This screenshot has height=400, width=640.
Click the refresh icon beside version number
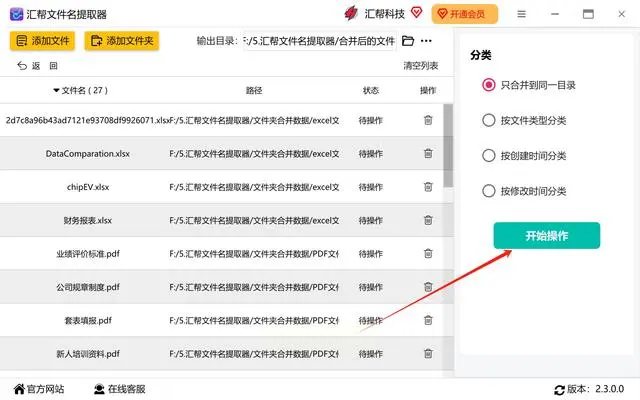[x=559, y=389]
